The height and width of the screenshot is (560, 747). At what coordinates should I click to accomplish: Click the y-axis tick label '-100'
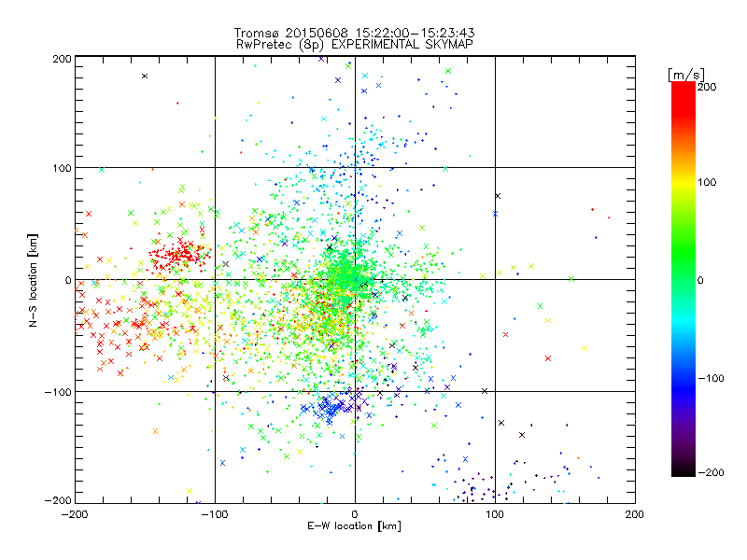pyautogui.click(x=58, y=392)
